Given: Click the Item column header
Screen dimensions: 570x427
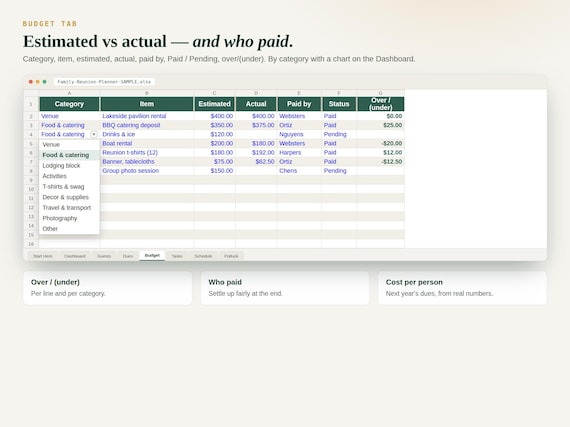Looking at the screenshot, I should point(147,104).
